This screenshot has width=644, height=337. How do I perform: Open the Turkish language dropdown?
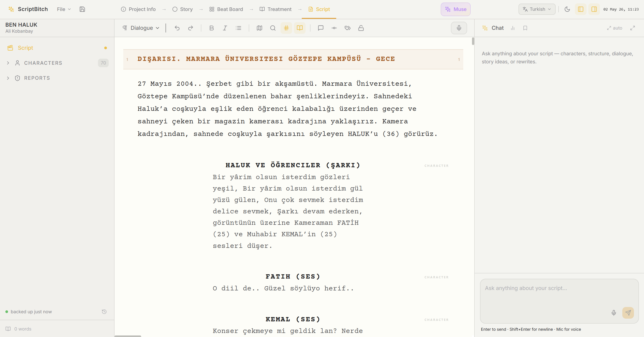(x=537, y=9)
